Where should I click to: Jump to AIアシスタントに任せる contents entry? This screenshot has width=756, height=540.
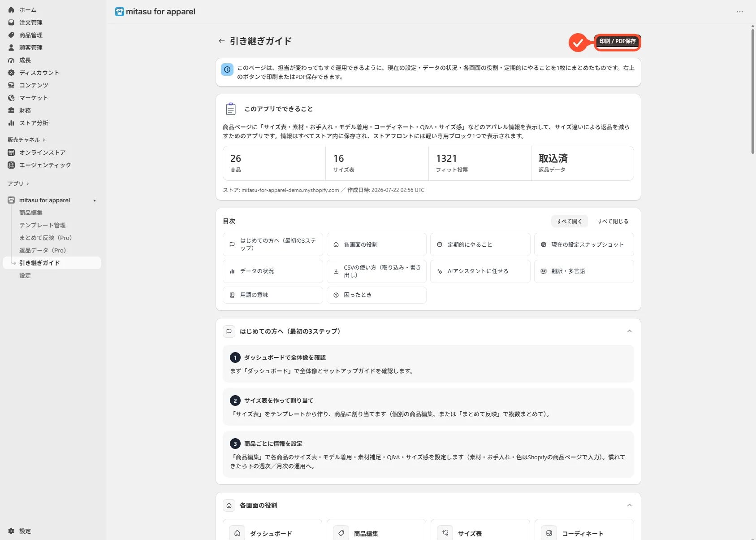pyautogui.click(x=480, y=271)
